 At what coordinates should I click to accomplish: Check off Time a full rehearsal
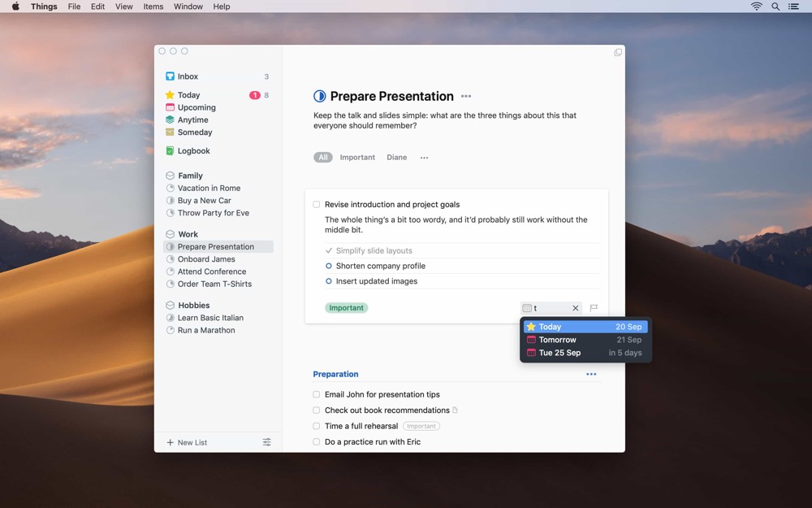[317, 426]
